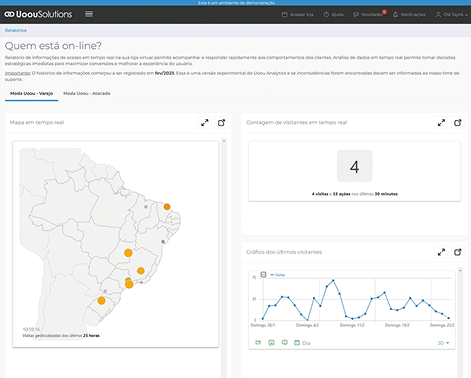This screenshot has height=378, width=471.
Task: Click the Domingo 4/2 axis label
Action: pos(307,325)
